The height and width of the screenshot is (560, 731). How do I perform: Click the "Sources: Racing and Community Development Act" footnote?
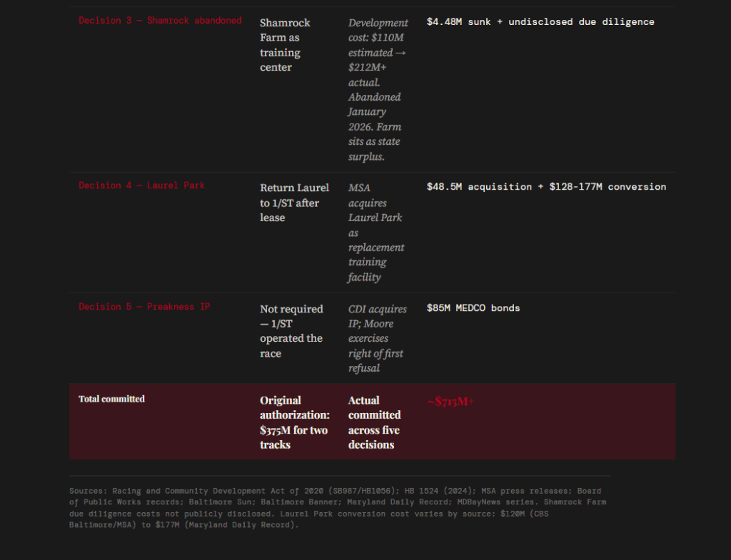338,508
